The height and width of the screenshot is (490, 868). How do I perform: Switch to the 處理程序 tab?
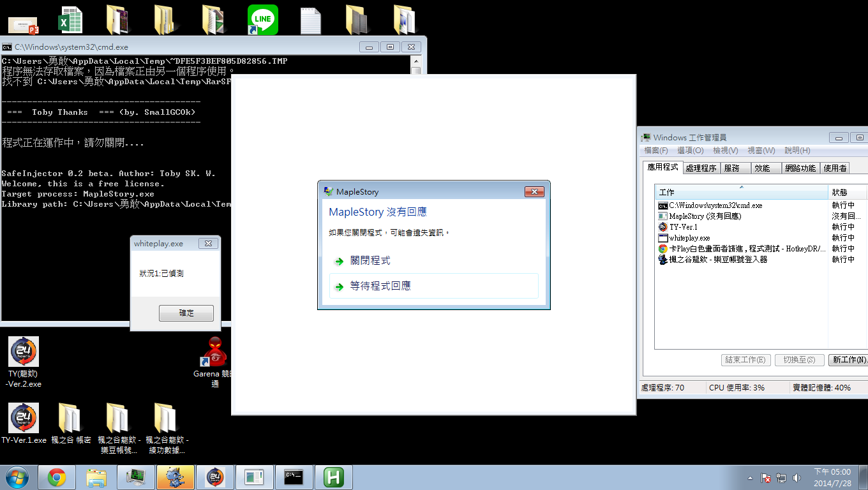tap(701, 168)
